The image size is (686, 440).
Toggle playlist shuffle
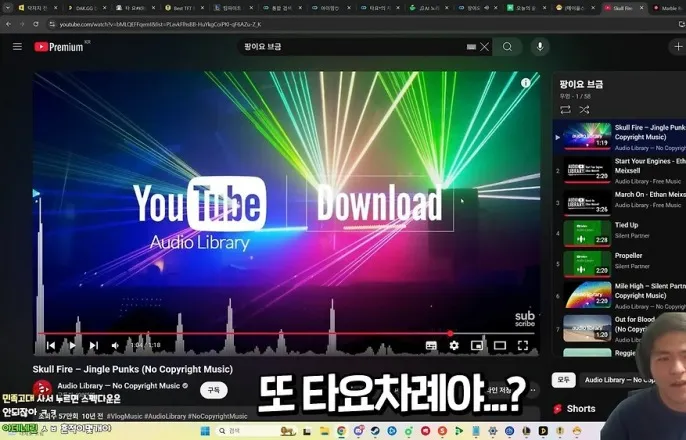point(584,110)
